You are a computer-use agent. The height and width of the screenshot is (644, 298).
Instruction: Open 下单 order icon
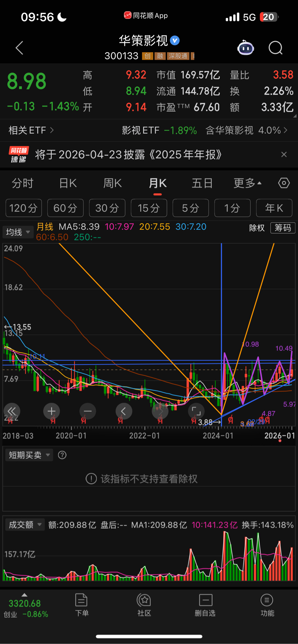coord(81,605)
